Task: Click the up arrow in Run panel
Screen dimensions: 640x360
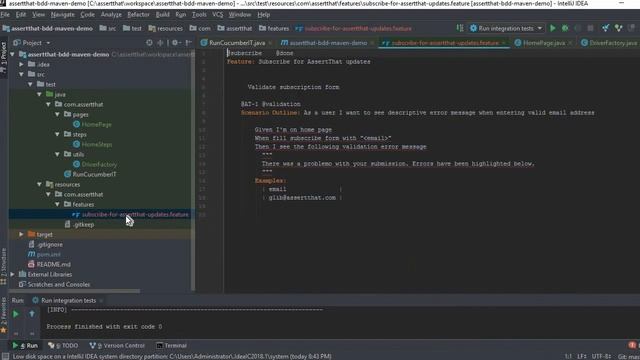Action: [32, 314]
